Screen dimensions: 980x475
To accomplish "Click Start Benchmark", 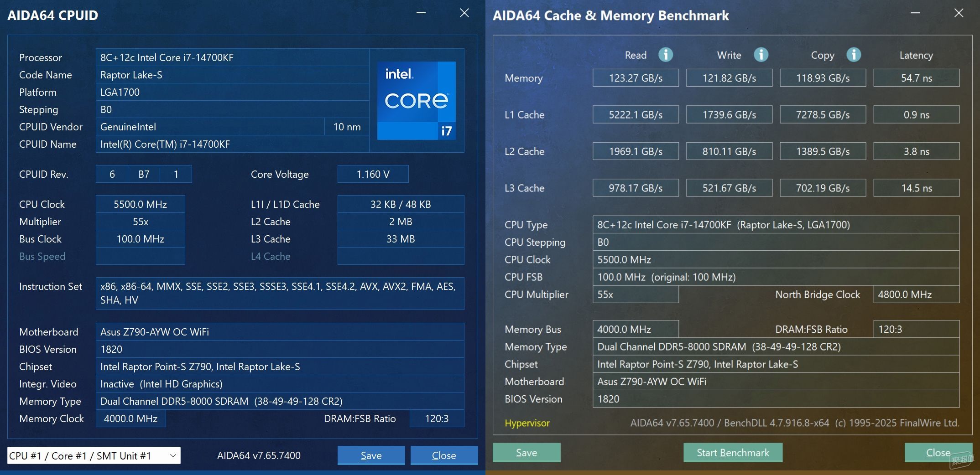I will [733, 453].
